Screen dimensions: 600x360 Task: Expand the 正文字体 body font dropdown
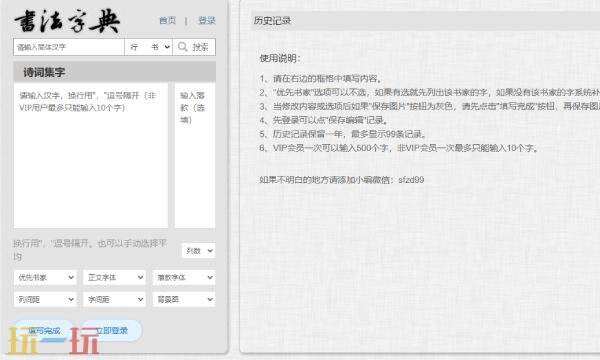click(x=114, y=277)
